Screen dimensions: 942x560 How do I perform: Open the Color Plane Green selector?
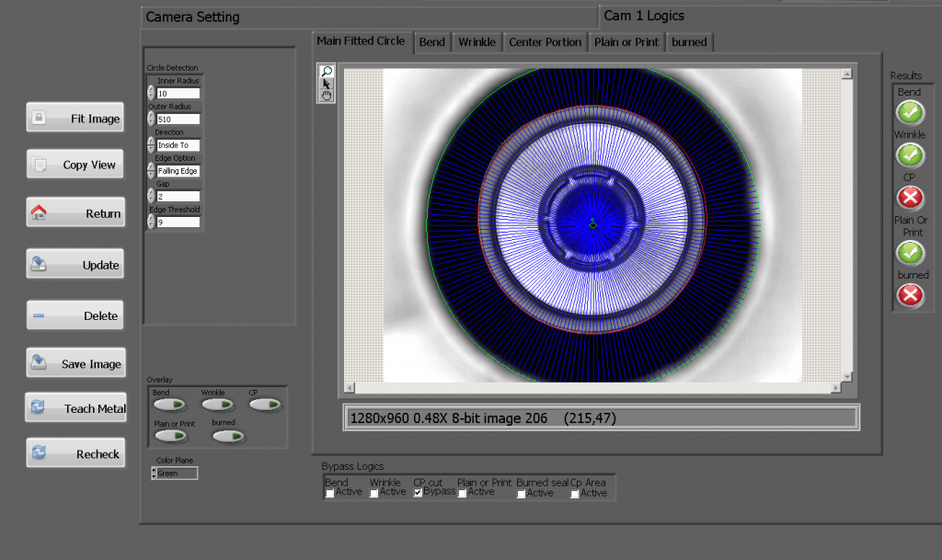click(x=176, y=474)
